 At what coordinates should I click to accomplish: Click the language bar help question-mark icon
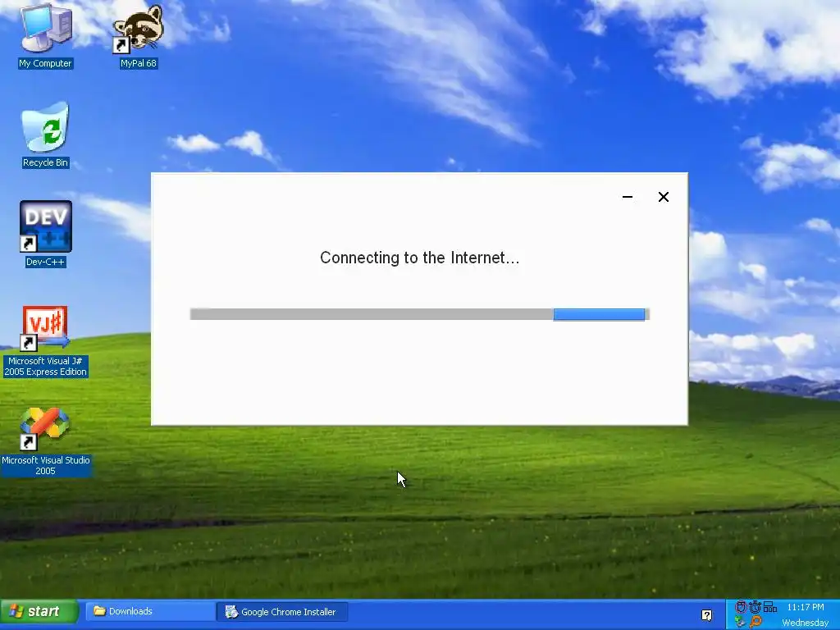pyautogui.click(x=706, y=615)
